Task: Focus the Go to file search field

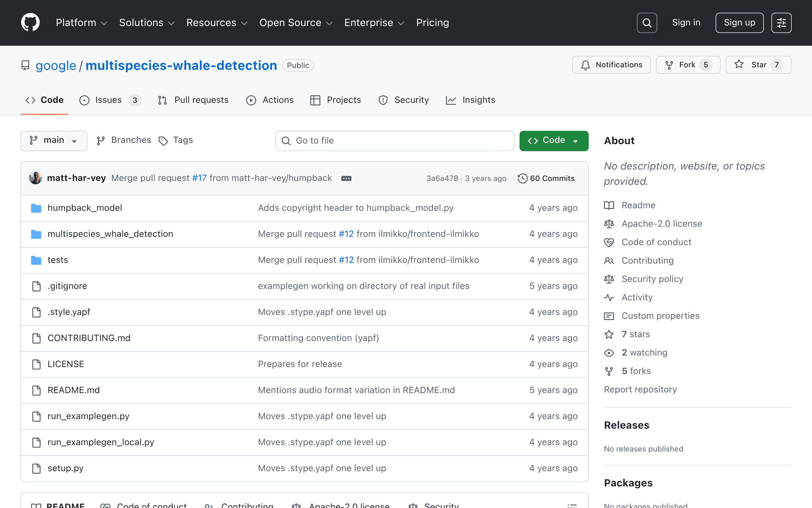Action: [x=395, y=141]
